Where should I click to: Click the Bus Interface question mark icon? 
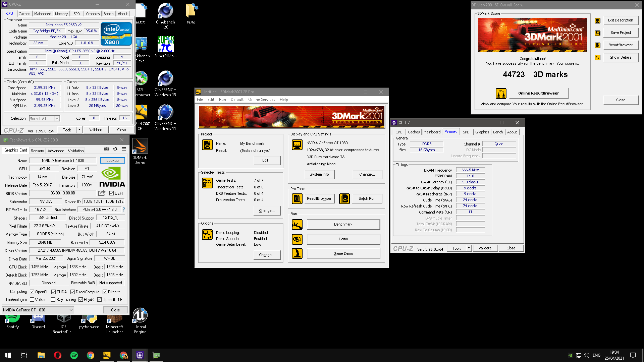124,209
